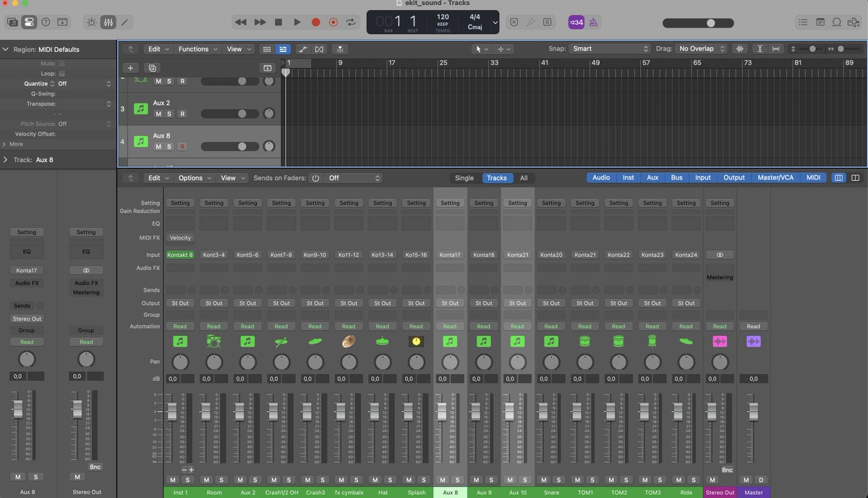Image resolution: width=868 pixels, height=498 pixels.
Task: Click the Rewind transport button
Action: [241, 22]
